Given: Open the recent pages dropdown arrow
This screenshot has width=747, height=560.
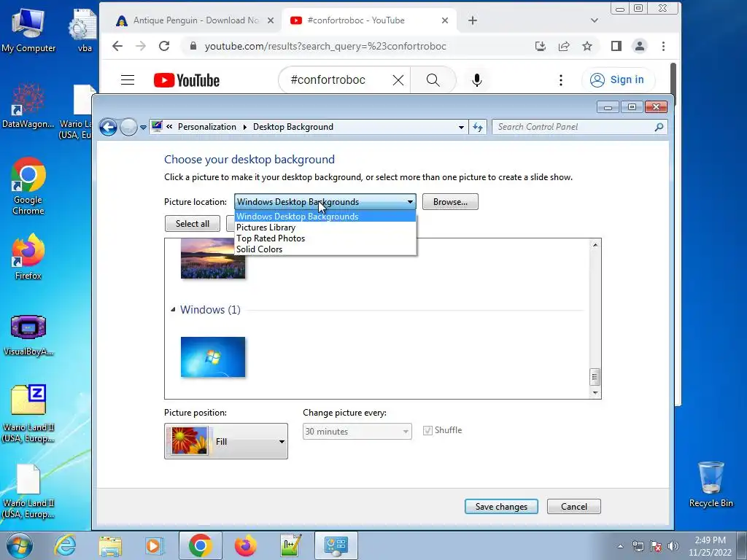Looking at the screenshot, I should (143, 127).
